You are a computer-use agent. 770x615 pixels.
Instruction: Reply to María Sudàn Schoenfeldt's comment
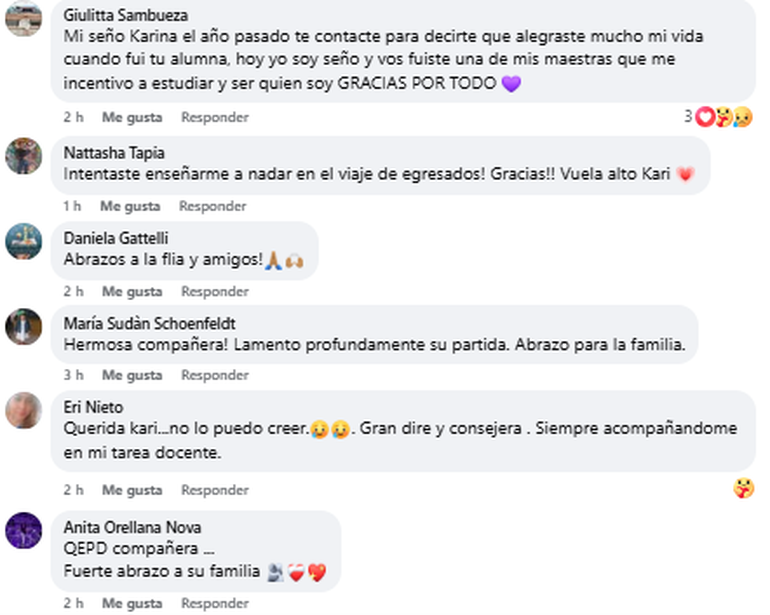[214, 376]
